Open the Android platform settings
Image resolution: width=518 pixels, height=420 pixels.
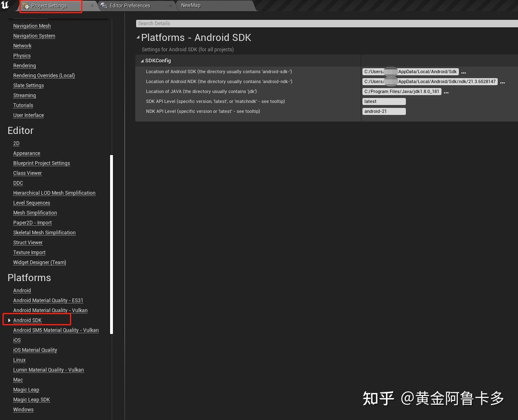tap(22, 291)
